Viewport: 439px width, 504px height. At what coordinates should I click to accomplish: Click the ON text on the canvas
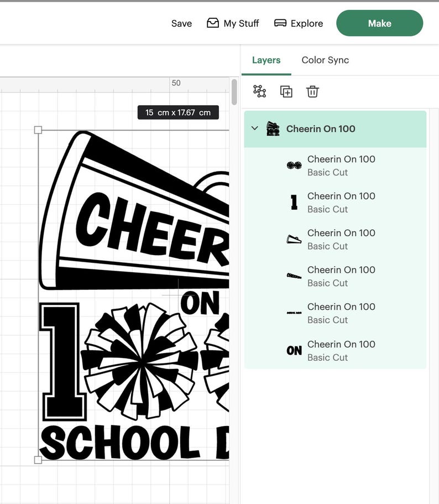pyautogui.click(x=200, y=303)
